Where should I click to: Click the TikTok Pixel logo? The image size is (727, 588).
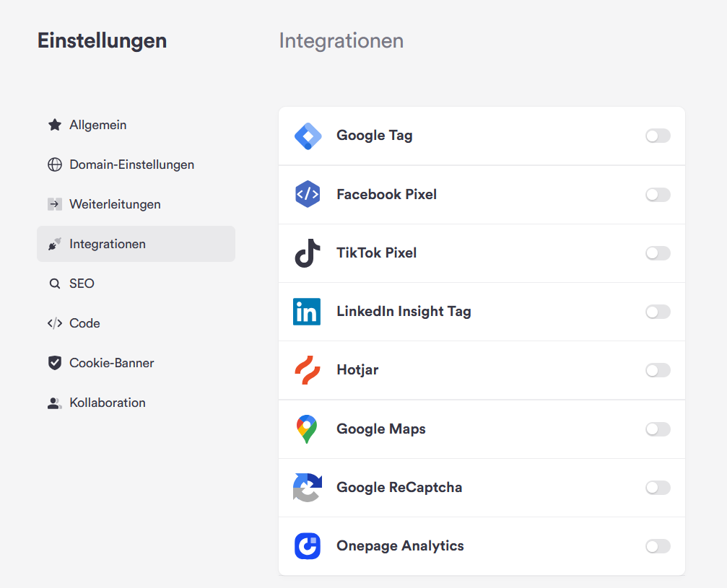pos(308,253)
